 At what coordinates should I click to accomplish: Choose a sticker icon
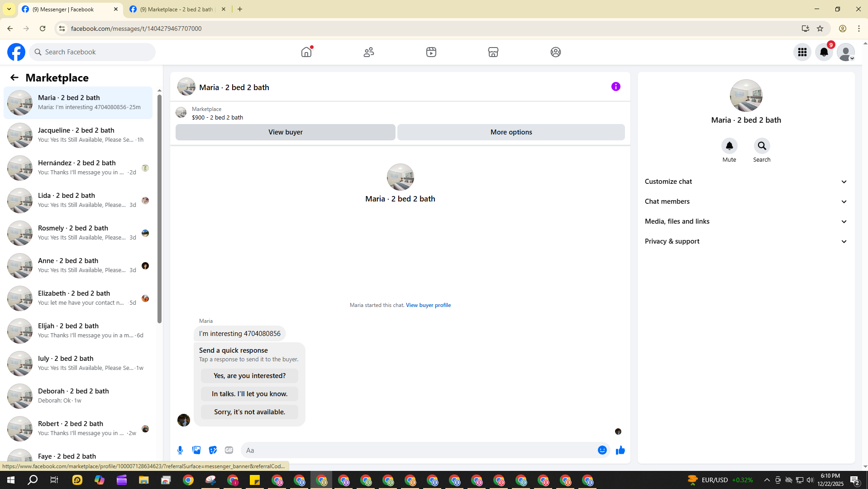point(213,450)
